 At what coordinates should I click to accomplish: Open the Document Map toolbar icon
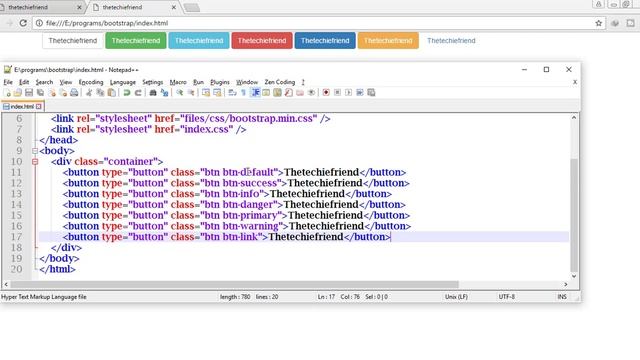point(277,93)
